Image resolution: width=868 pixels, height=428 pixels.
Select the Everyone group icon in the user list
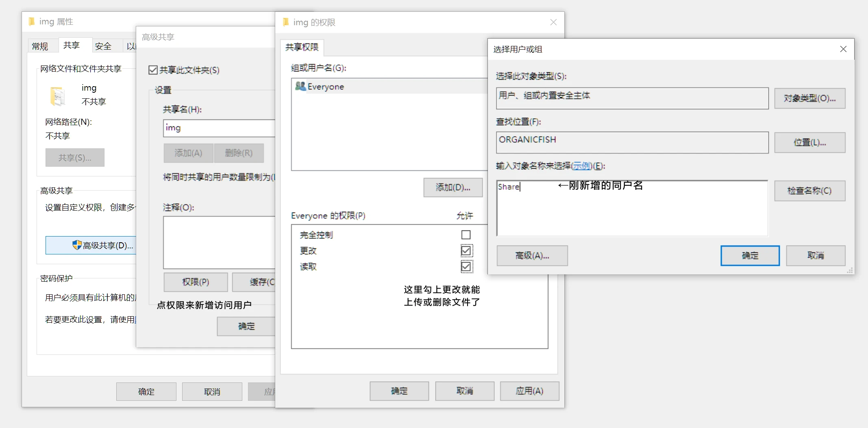tap(300, 86)
